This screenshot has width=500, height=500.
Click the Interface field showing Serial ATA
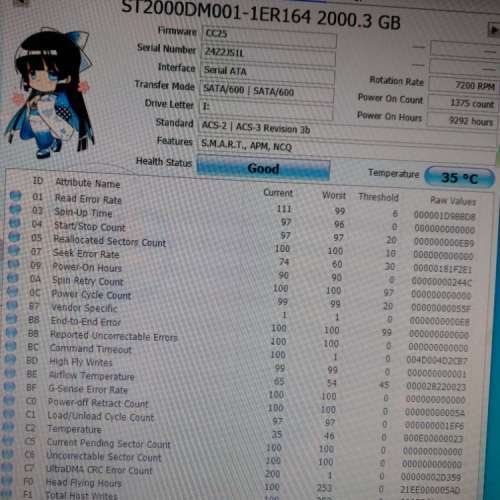click(x=267, y=73)
